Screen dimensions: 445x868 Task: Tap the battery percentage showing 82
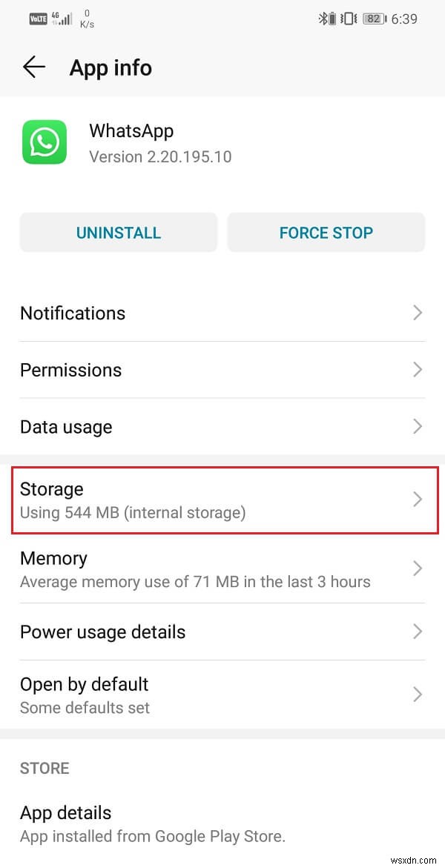[x=375, y=19]
